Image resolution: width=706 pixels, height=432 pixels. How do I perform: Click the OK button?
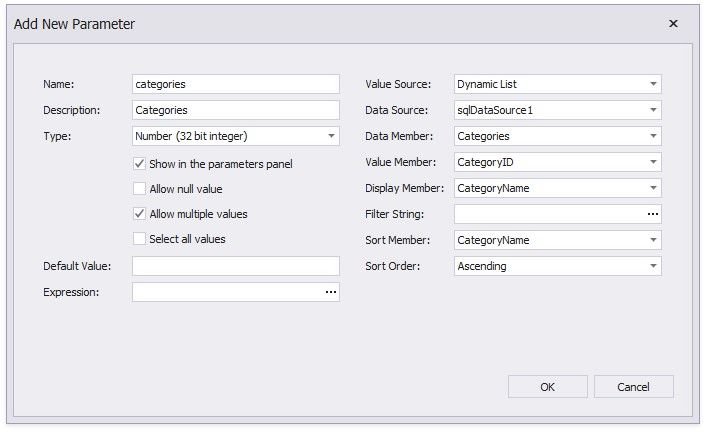click(547, 387)
